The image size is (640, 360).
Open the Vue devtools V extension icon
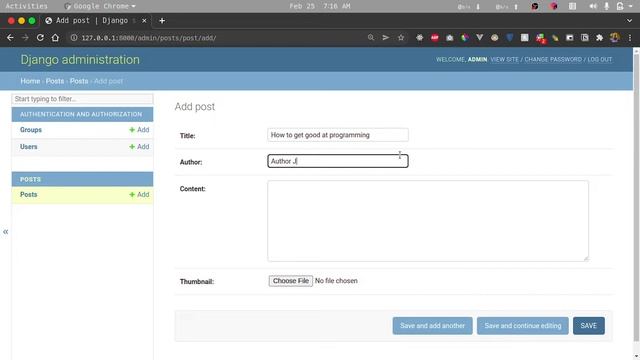click(480, 38)
